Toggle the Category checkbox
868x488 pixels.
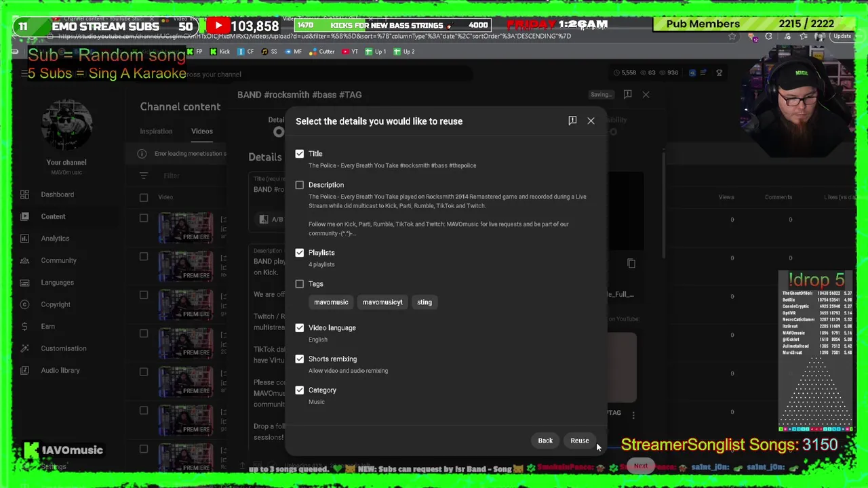(x=300, y=390)
